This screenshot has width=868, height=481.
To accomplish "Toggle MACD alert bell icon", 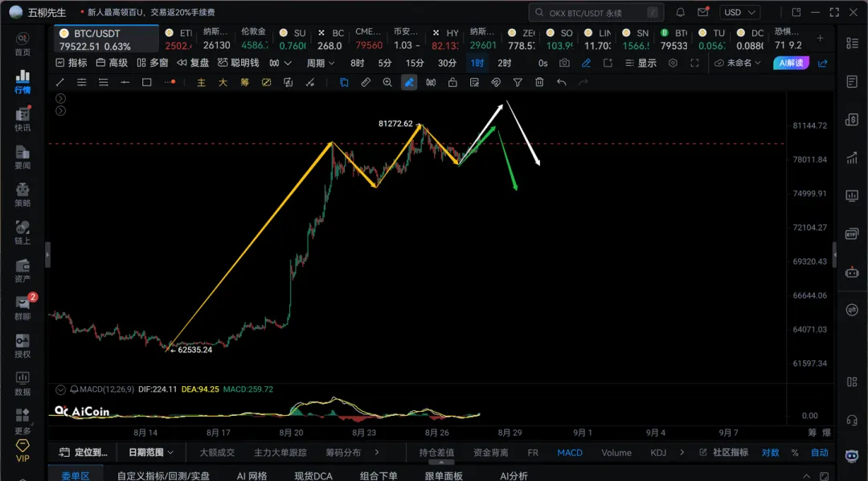I will click(74, 389).
